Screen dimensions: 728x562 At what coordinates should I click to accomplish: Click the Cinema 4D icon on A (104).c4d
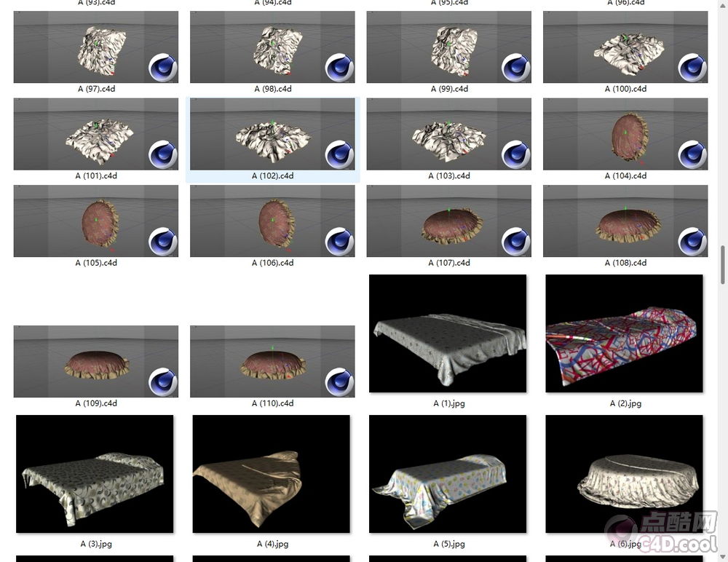click(x=692, y=154)
